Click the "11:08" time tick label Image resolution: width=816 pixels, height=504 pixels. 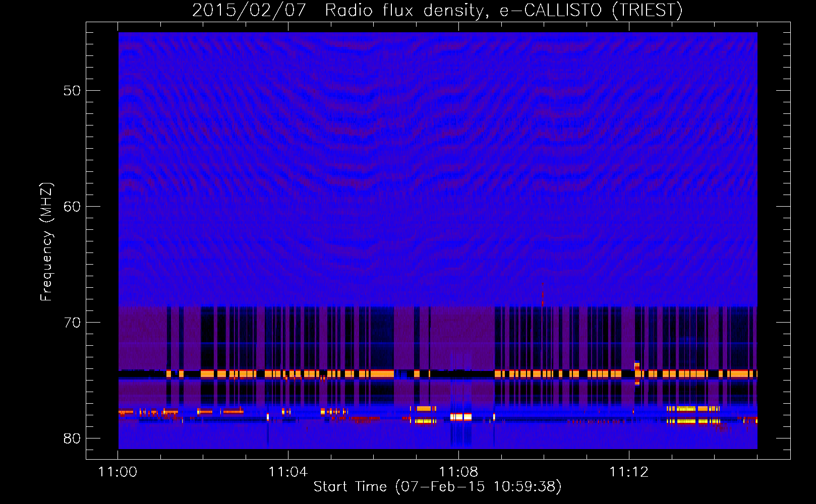458,472
